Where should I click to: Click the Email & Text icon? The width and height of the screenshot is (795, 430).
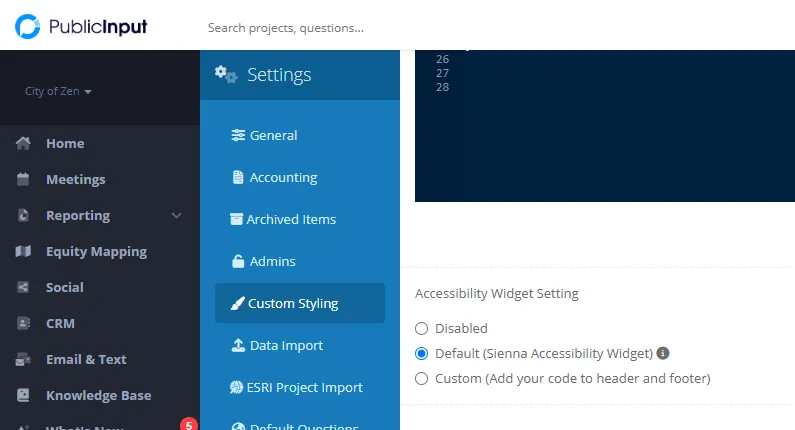[x=24, y=360]
